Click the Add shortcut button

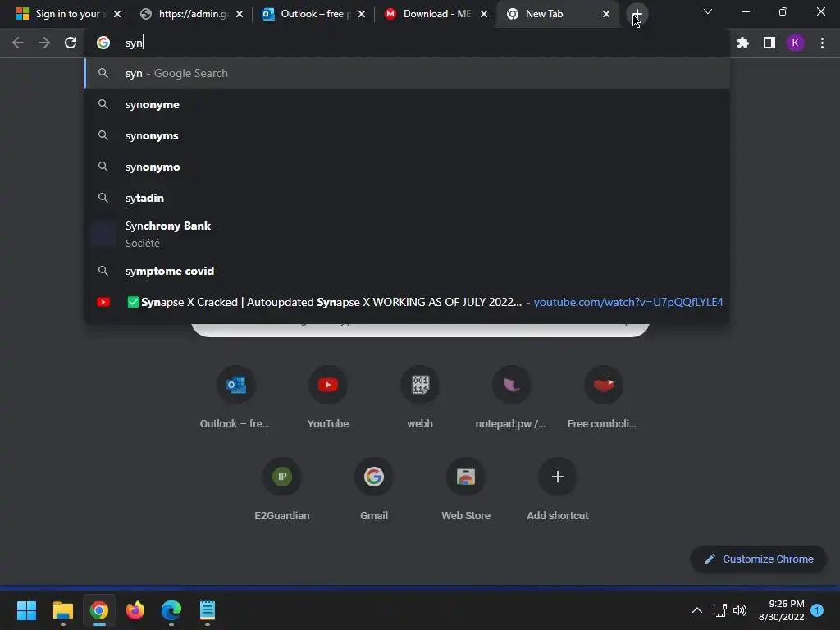point(558,489)
